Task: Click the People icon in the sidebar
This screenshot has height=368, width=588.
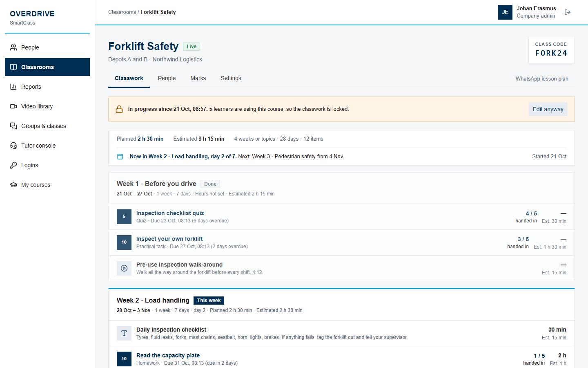Action: [x=13, y=47]
